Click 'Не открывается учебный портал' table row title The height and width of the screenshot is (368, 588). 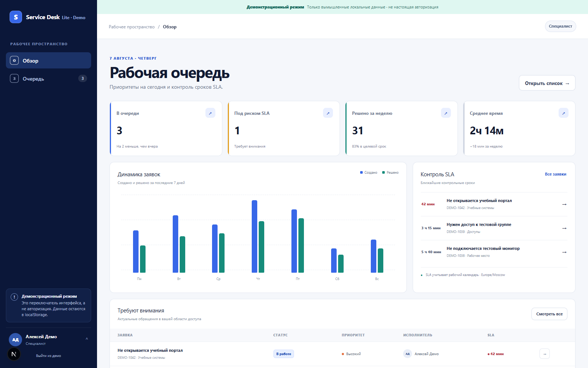click(x=150, y=350)
